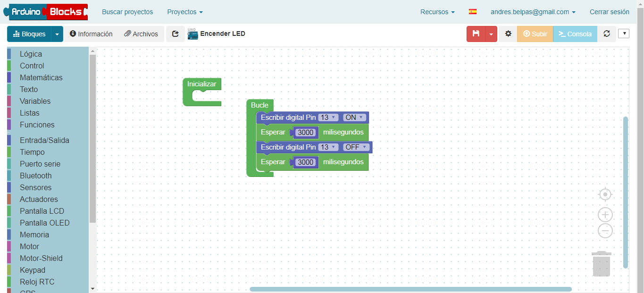Open the Información tab
This screenshot has height=293, width=644.
pyautogui.click(x=91, y=34)
